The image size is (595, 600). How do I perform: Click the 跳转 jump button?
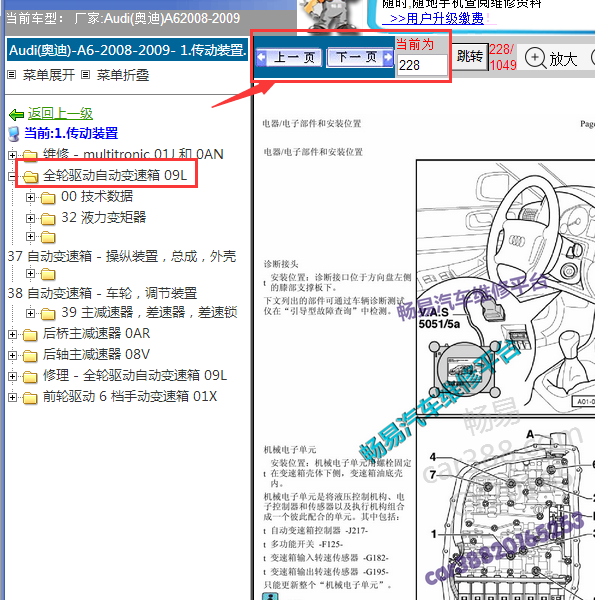(x=469, y=57)
